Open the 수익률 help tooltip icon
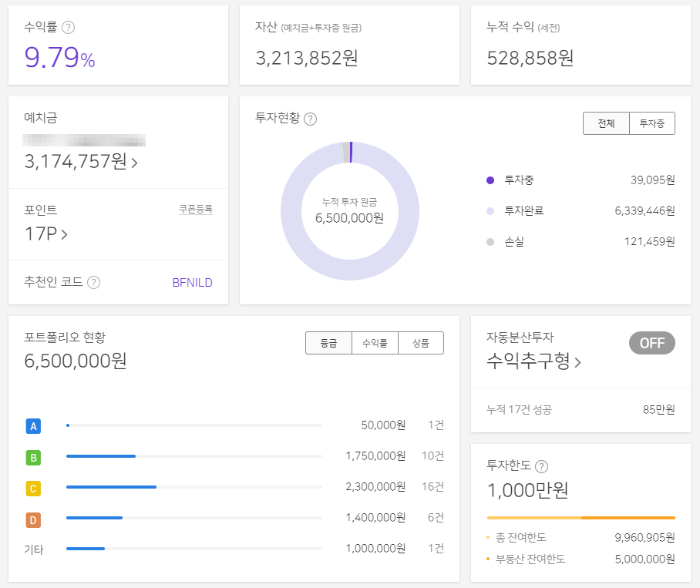The image size is (700, 588). point(69,28)
